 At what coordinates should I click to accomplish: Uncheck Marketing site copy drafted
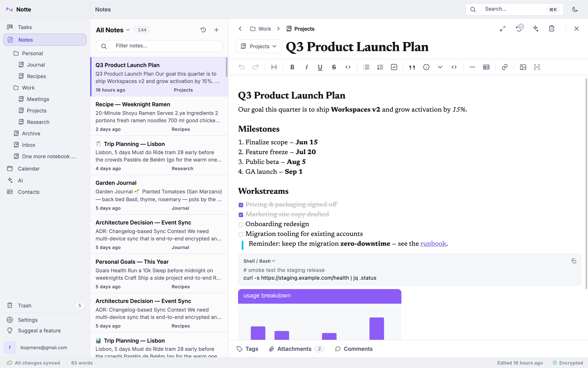[241, 215]
